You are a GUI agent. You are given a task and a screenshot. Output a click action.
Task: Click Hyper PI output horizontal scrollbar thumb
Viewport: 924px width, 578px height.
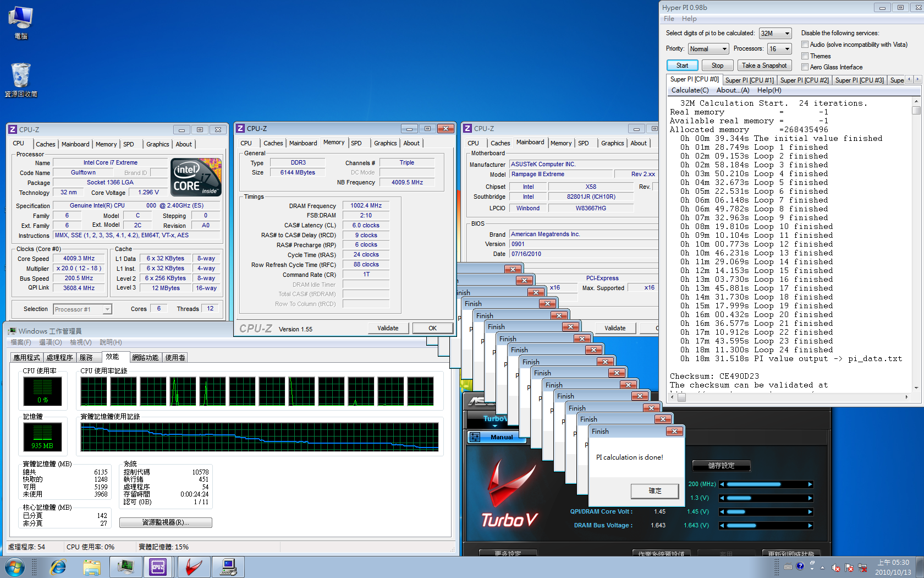[x=682, y=397]
